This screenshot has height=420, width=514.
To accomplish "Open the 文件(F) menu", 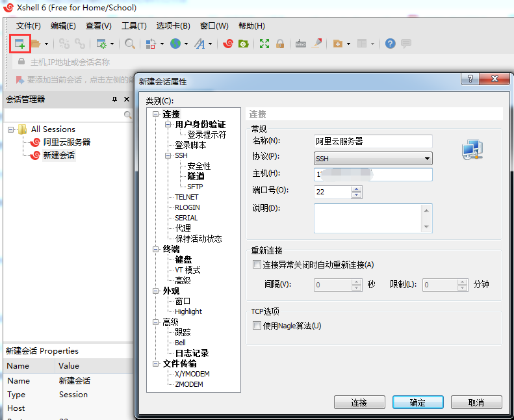I will pos(29,26).
